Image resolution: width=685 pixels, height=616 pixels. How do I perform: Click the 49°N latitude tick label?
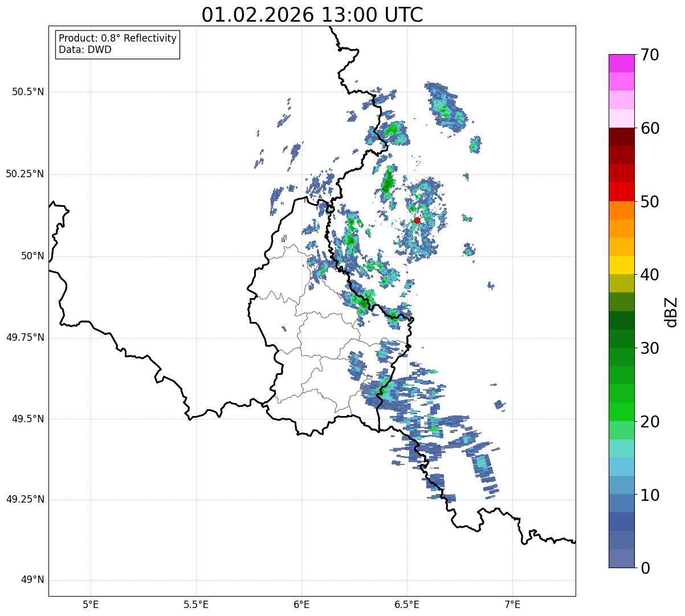click(x=32, y=580)
